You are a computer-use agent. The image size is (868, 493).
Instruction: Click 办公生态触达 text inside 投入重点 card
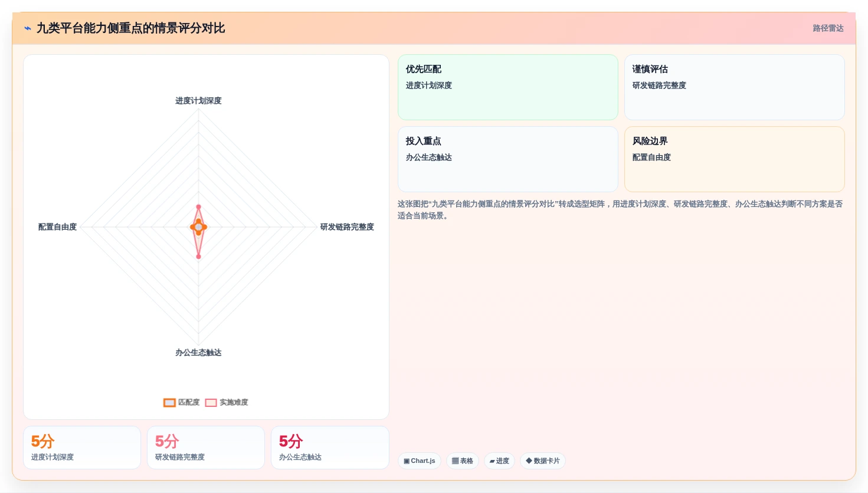[x=429, y=157]
